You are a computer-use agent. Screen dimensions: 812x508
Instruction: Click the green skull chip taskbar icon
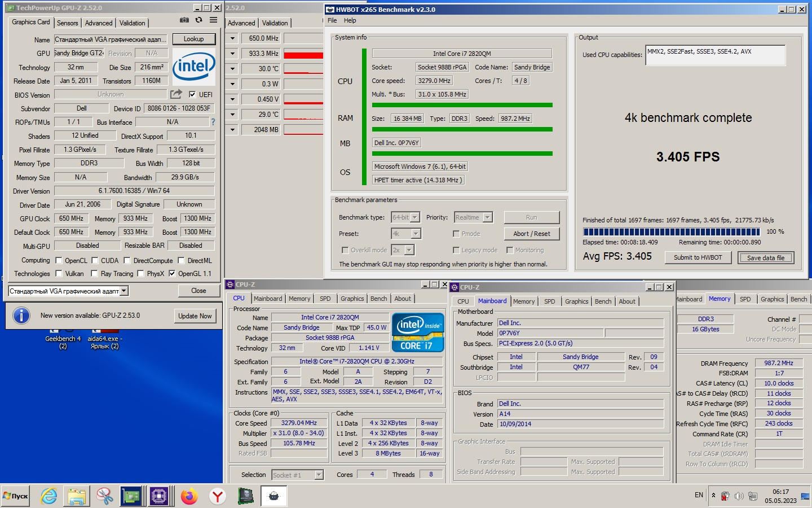pos(246,496)
